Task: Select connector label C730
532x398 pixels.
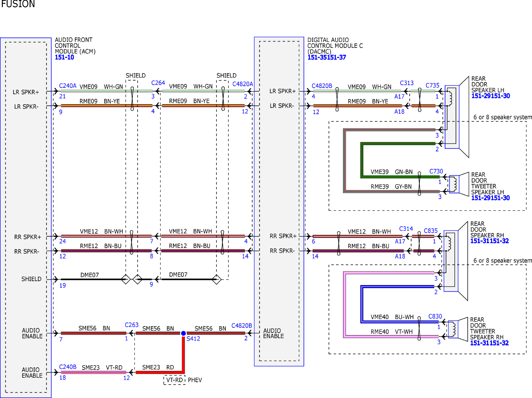Action: (x=436, y=171)
